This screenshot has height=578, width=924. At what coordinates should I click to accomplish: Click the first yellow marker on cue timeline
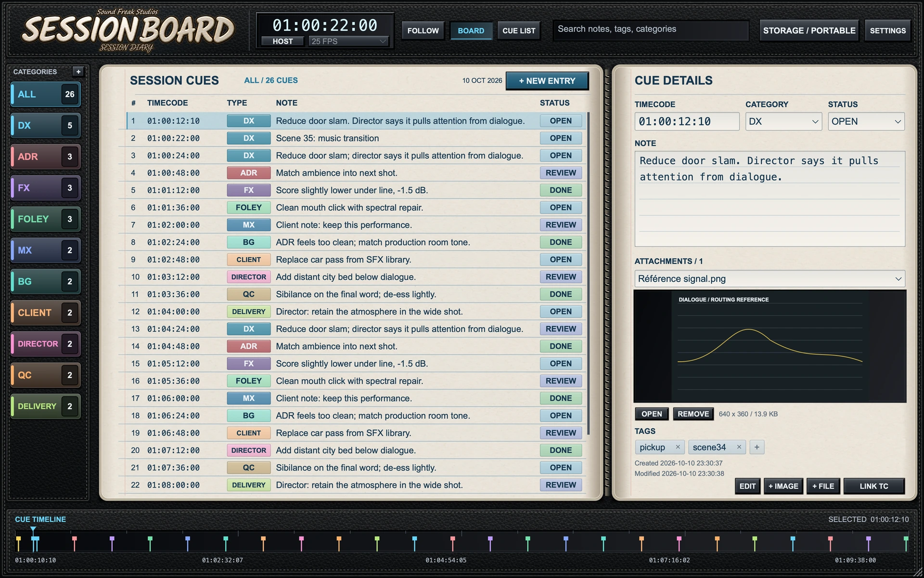point(18,543)
